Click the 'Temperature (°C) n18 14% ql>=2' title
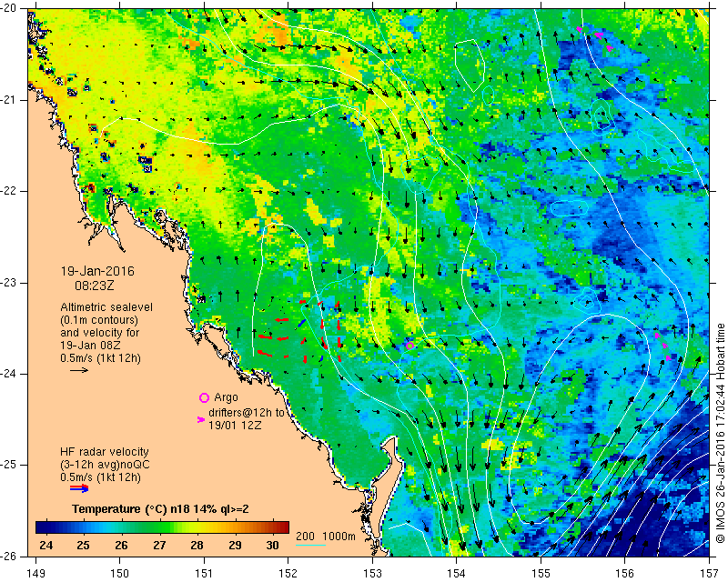 pyautogui.click(x=160, y=509)
